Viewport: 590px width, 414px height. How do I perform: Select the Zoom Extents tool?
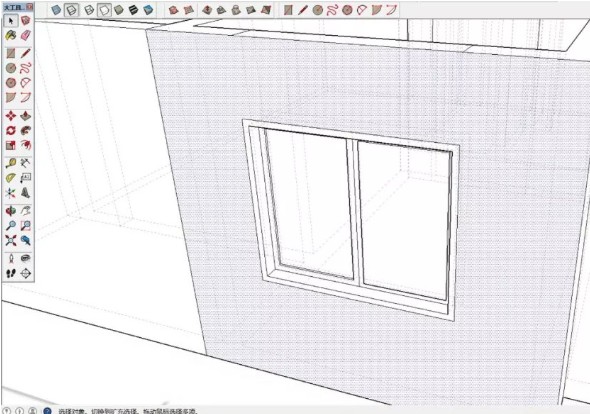[x=11, y=240]
